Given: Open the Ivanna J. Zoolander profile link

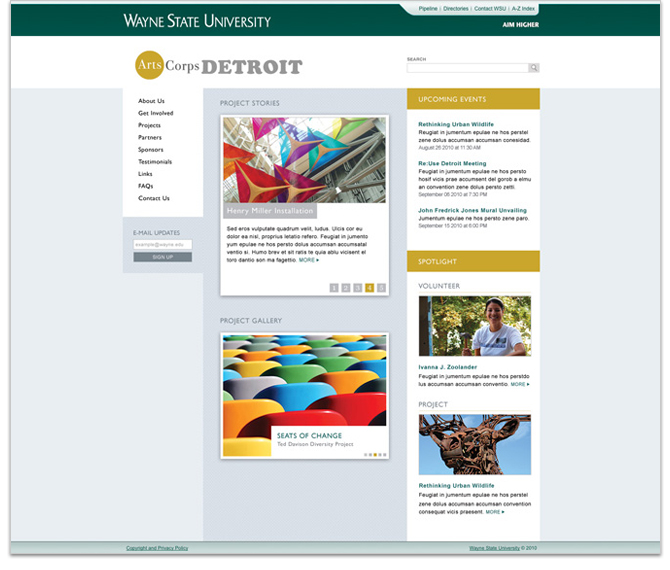Looking at the screenshot, I should coord(447,367).
